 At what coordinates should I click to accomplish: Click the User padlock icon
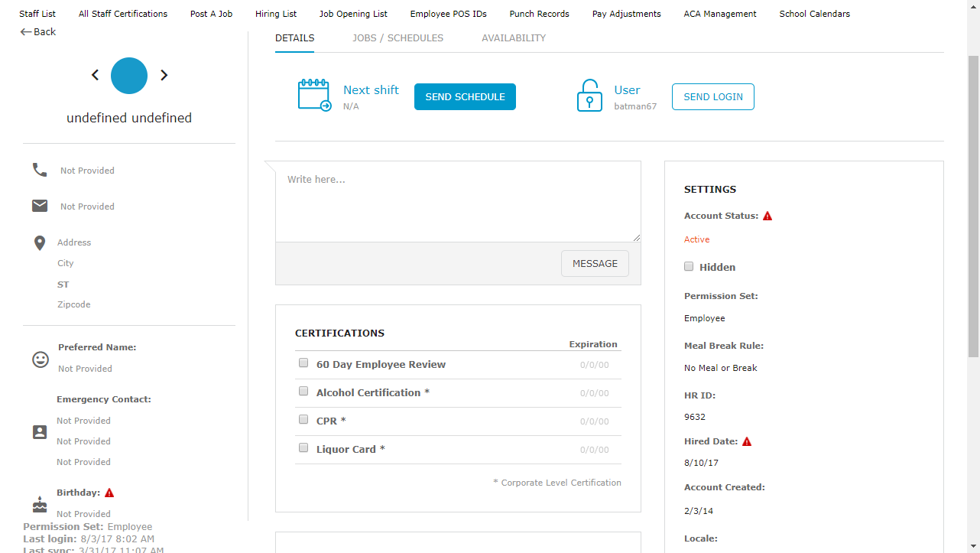[x=589, y=96]
